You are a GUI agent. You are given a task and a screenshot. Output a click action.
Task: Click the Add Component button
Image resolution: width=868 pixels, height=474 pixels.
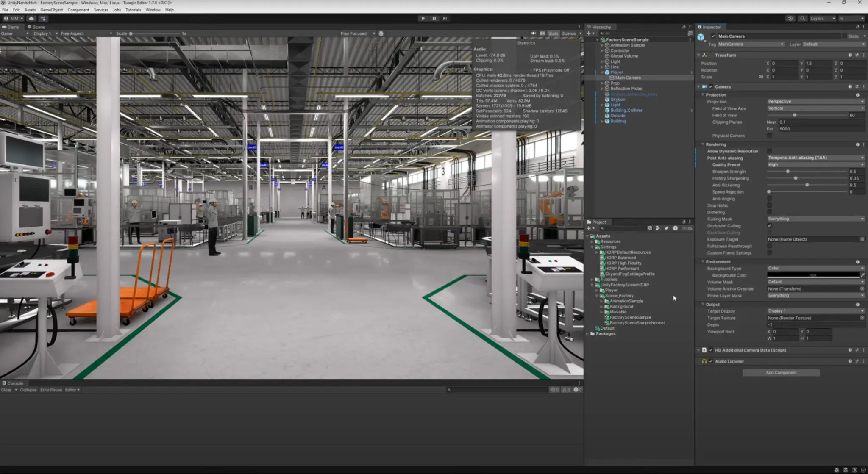coord(781,373)
